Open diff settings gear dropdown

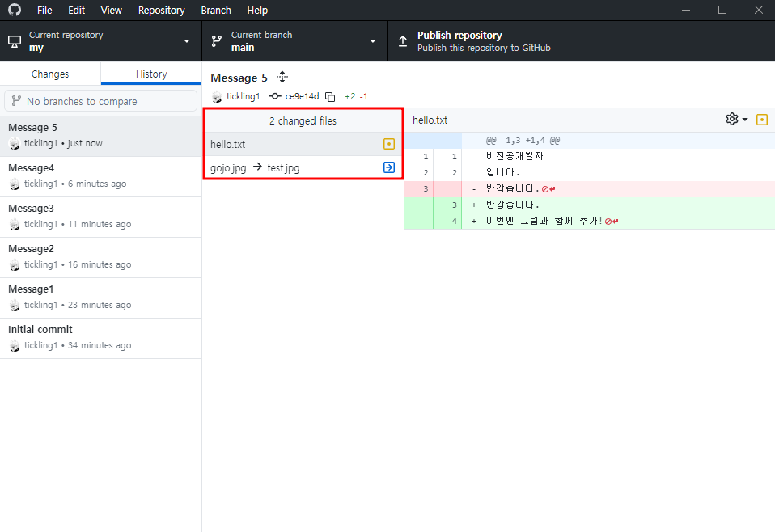pyautogui.click(x=736, y=119)
